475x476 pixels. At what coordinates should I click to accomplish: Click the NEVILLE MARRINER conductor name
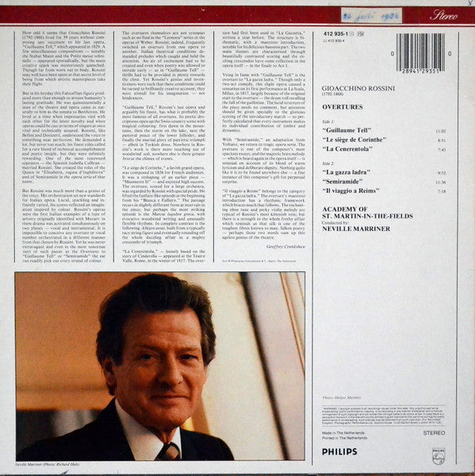[x=356, y=229]
